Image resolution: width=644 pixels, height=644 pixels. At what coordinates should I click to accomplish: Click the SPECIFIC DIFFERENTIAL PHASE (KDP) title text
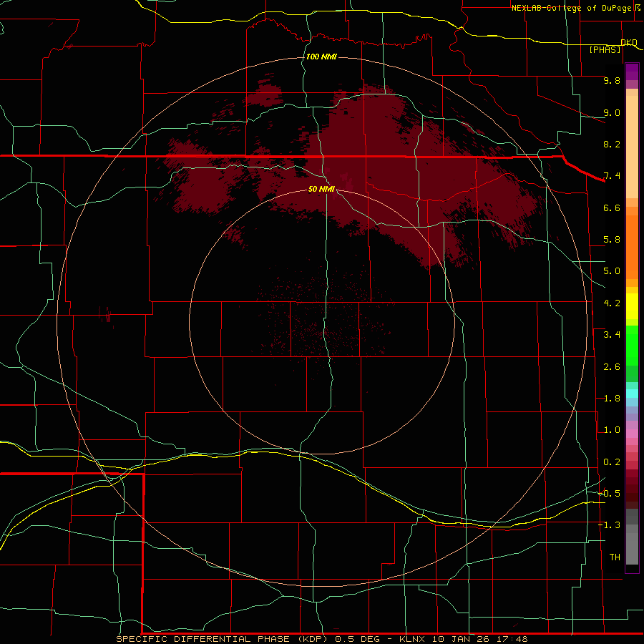point(222,639)
